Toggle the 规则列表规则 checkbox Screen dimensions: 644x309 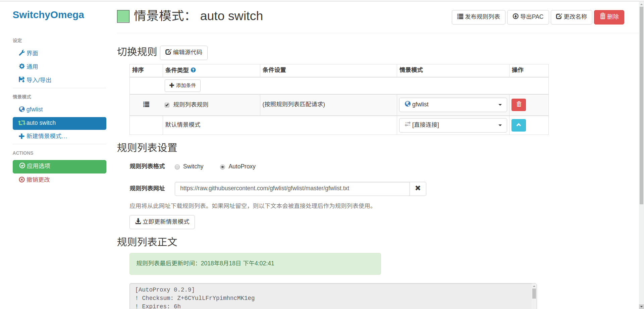click(167, 105)
